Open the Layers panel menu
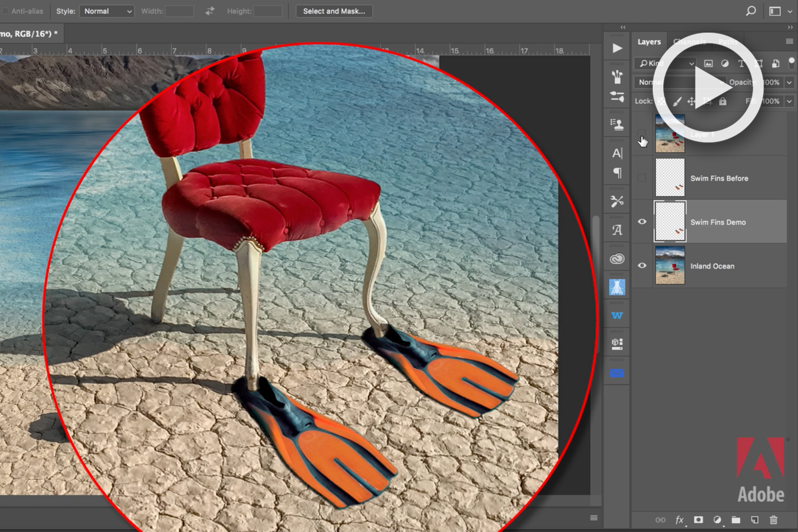Viewport: 798px width, 532px height. [x=789, y=41]
